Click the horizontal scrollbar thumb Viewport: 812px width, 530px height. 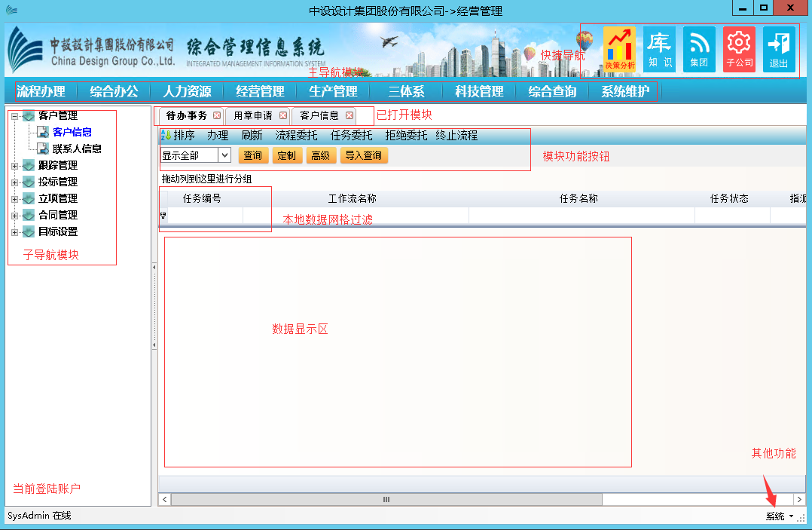click(x=386, y=499)
